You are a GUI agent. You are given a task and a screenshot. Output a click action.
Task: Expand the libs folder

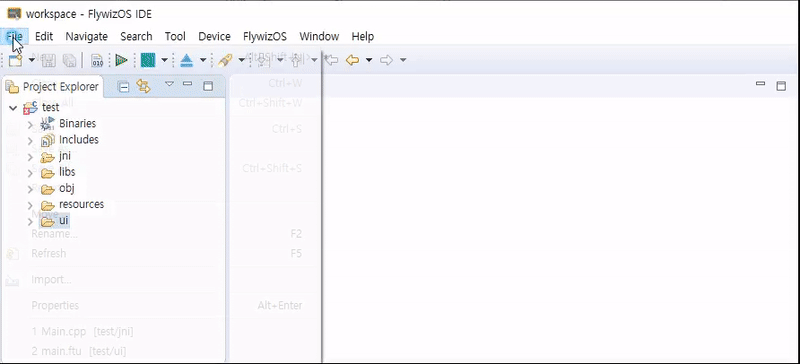coord(30,173)
